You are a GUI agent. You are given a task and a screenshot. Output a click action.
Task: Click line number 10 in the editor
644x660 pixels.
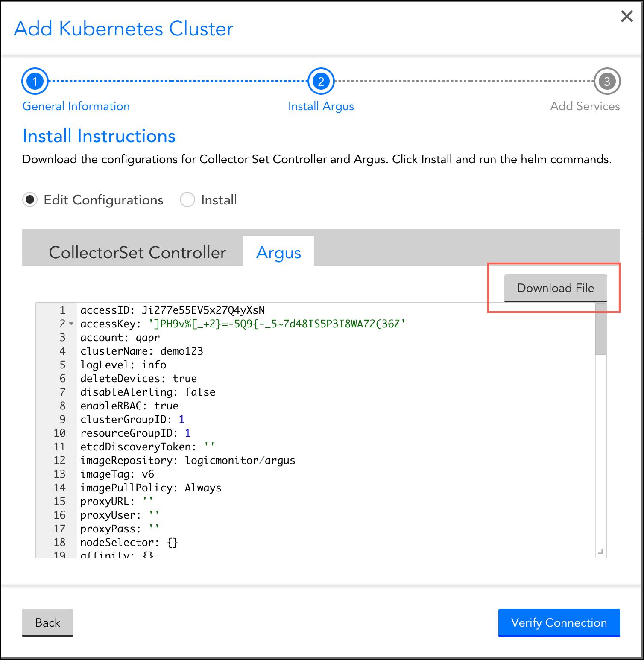(x=59, y=433)
